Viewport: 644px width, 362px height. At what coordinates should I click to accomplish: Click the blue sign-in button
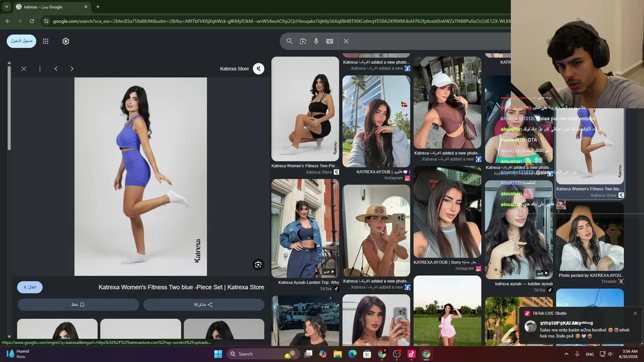(21, 41)
